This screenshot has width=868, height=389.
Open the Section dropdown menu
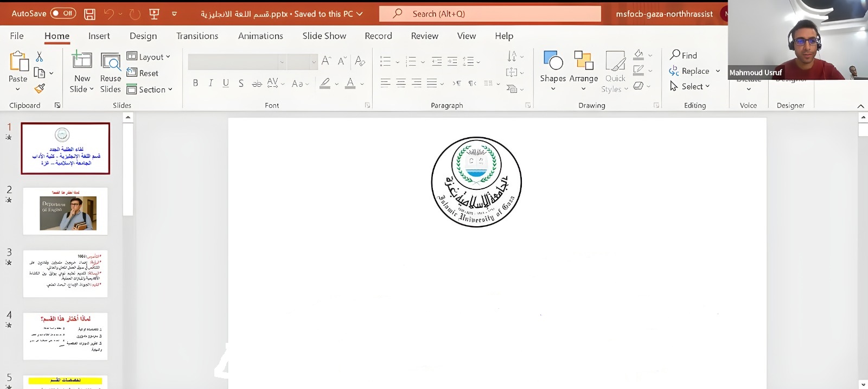tap(150, 90)
